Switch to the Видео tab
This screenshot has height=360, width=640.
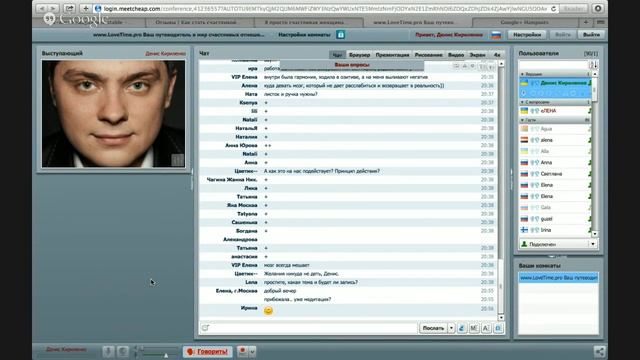click(x=456, y=55)
